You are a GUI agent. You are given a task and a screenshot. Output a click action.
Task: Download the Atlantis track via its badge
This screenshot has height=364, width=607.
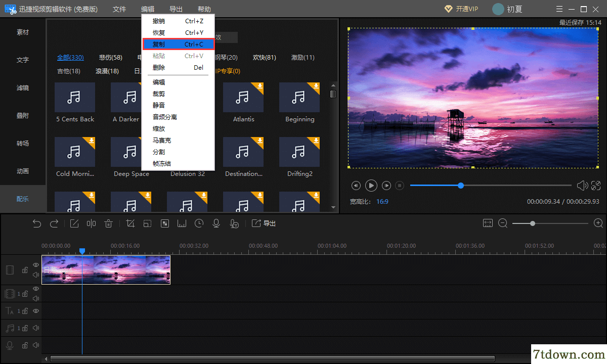pyautogui.click(x=259, y=86)
